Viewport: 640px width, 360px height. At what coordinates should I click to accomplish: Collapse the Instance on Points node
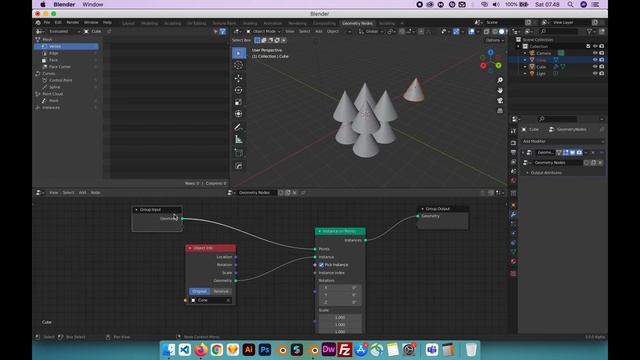pos(320,231)
